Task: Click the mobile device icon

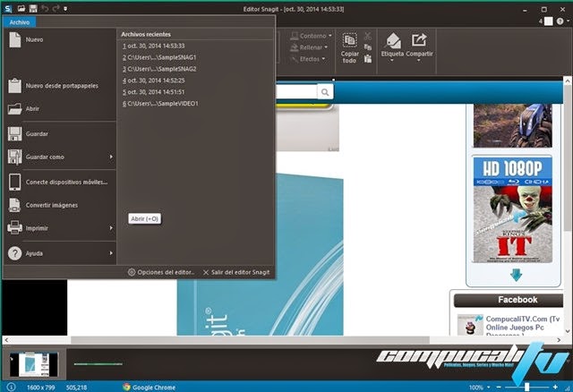Action: tap(14, 182)
